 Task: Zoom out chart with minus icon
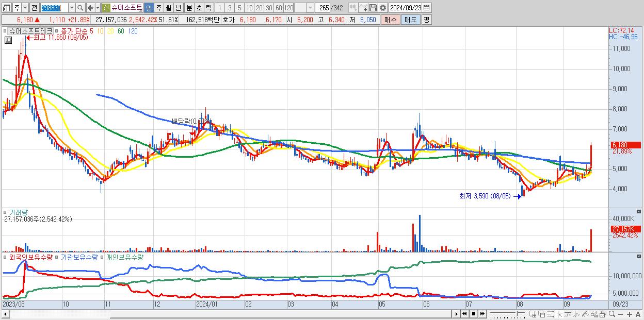point(621,314)
